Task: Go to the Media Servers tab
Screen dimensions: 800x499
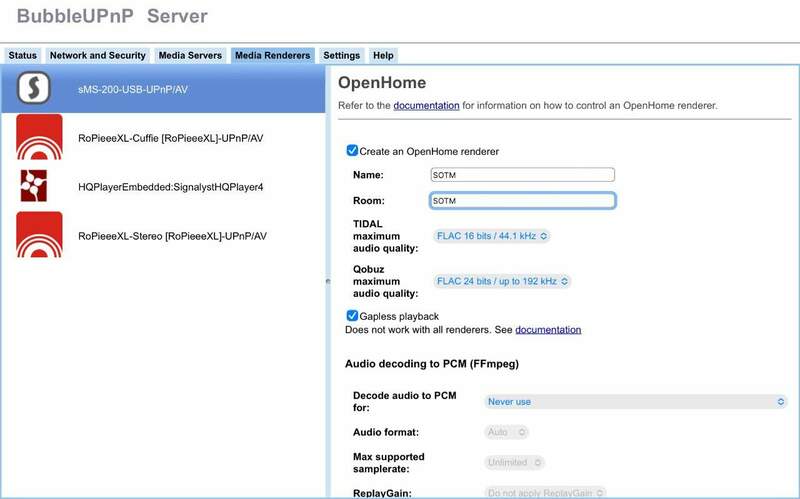Action: tap(190, 56)
